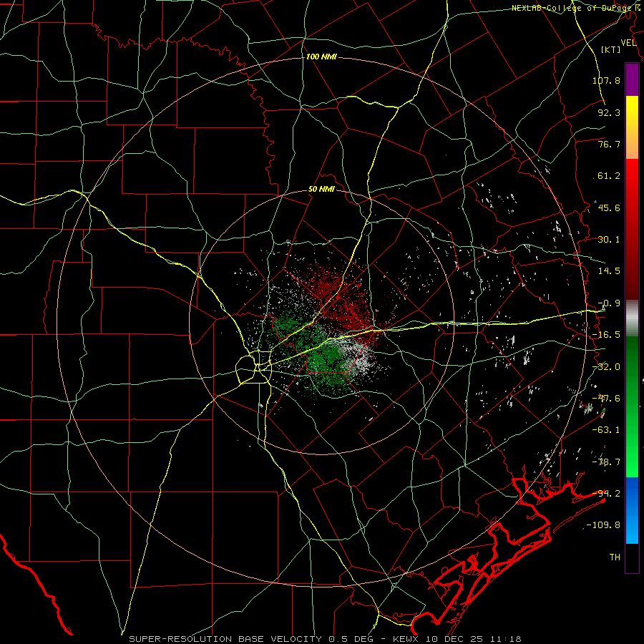
Task: Click the VEL legend title
Action: coord(628,43)
